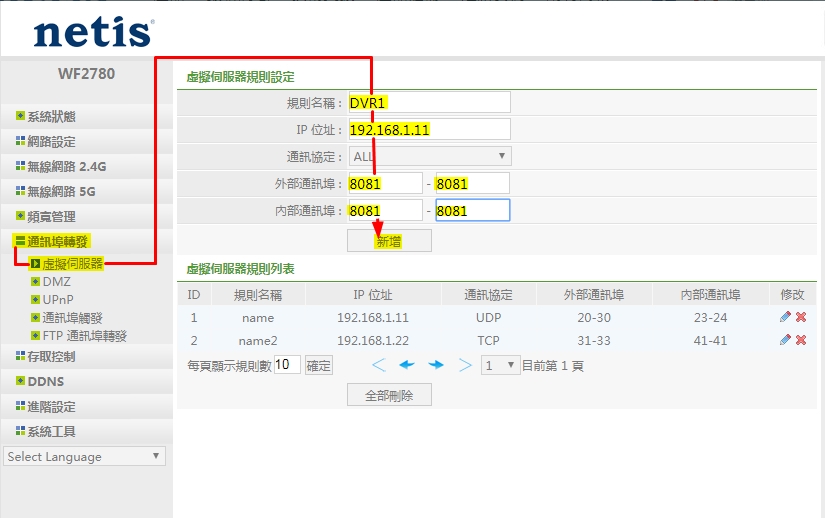The height and width of the screenshot is (518, 825).
Task: Click the 規則名稱 column header
Action: (258, 294)
